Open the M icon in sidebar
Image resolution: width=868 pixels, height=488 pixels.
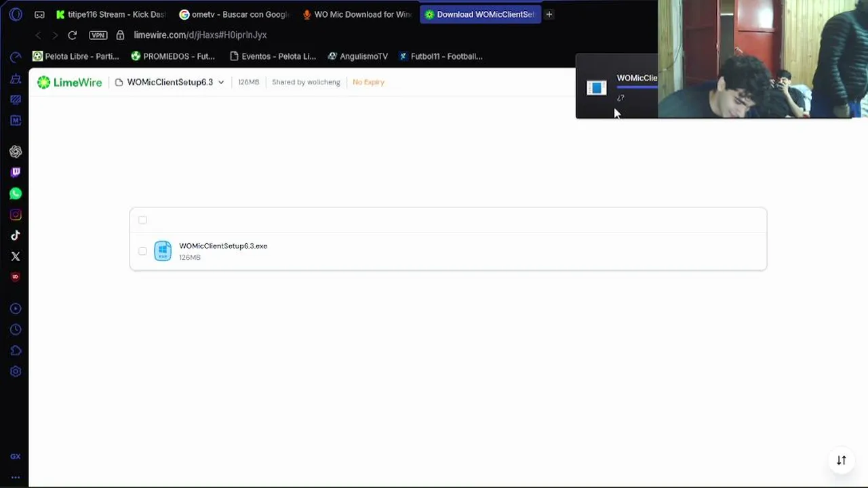coord(16,121)
